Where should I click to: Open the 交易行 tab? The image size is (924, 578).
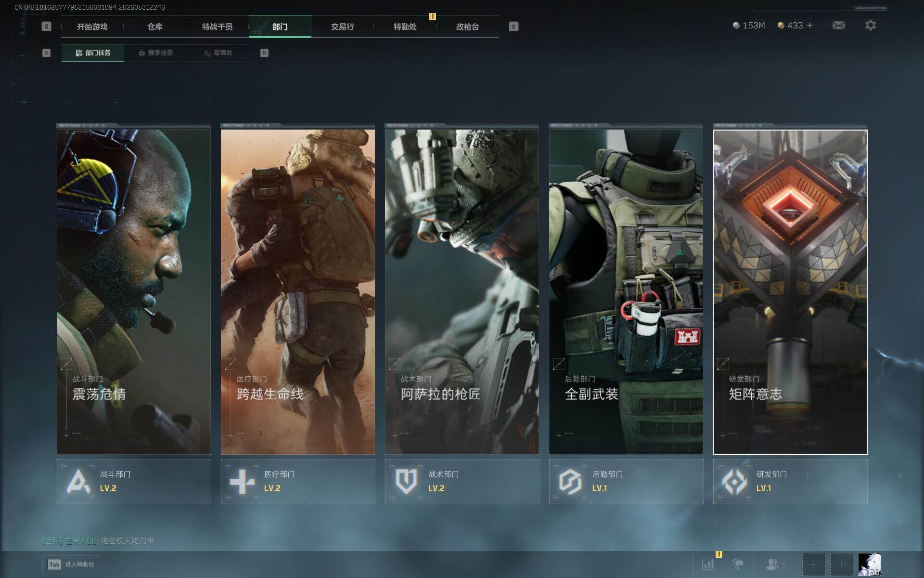click(343, 26)
